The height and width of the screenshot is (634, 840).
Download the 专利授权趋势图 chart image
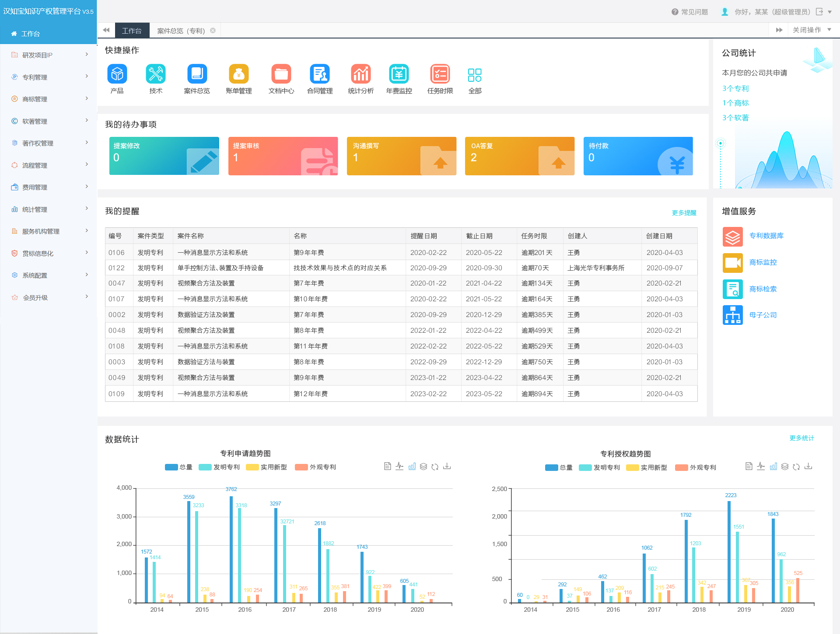click(x=808, y=467)
